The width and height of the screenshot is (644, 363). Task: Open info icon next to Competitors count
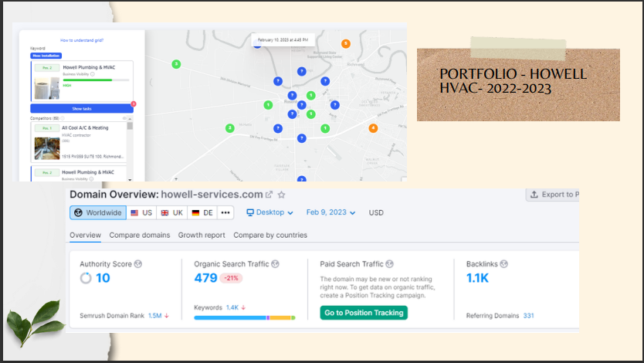coord(63,118)
